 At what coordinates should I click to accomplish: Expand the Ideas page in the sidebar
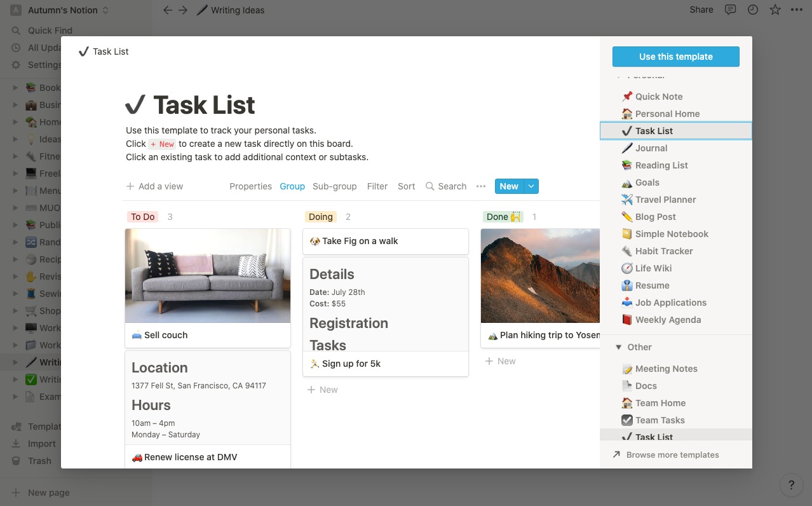15,139
